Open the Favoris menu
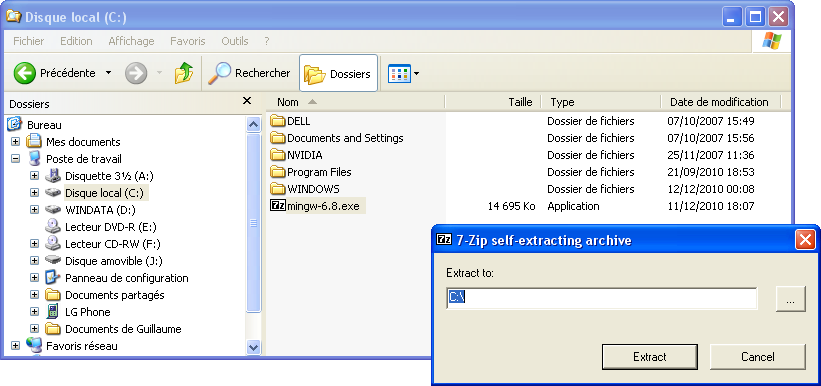The height and width of the screenshot is (386, 821). click(x=187, y=41)
